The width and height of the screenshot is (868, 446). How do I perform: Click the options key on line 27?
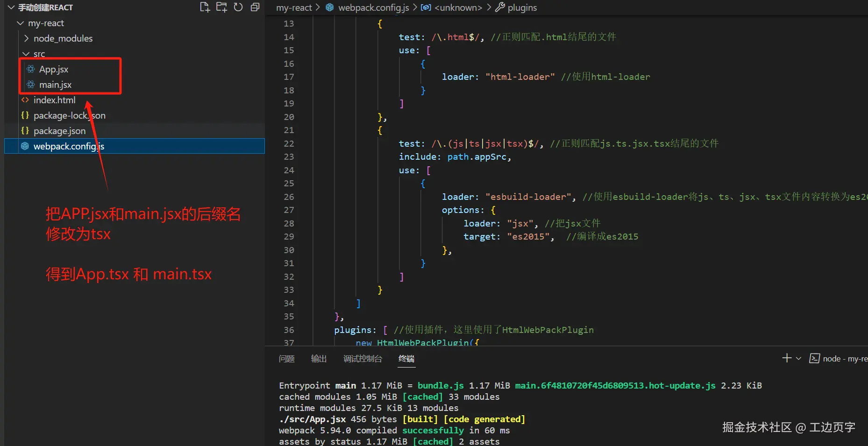[x=461, y=210]
